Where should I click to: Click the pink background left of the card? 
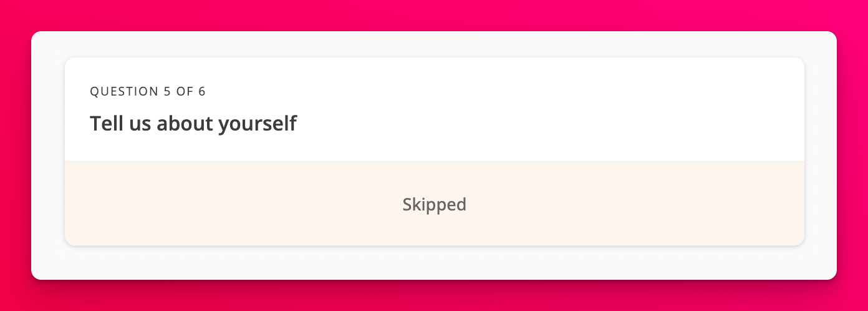coord(15,155)
